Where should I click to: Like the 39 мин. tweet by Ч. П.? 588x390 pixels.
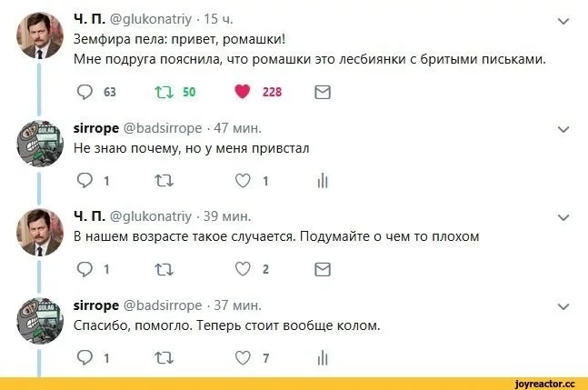click(x=243, y=269)
